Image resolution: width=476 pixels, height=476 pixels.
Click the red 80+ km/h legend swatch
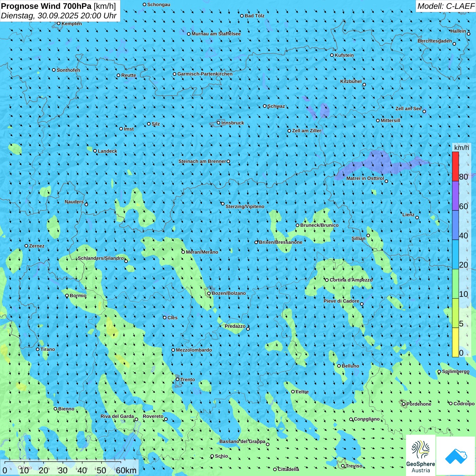click(x=455, y=166)
